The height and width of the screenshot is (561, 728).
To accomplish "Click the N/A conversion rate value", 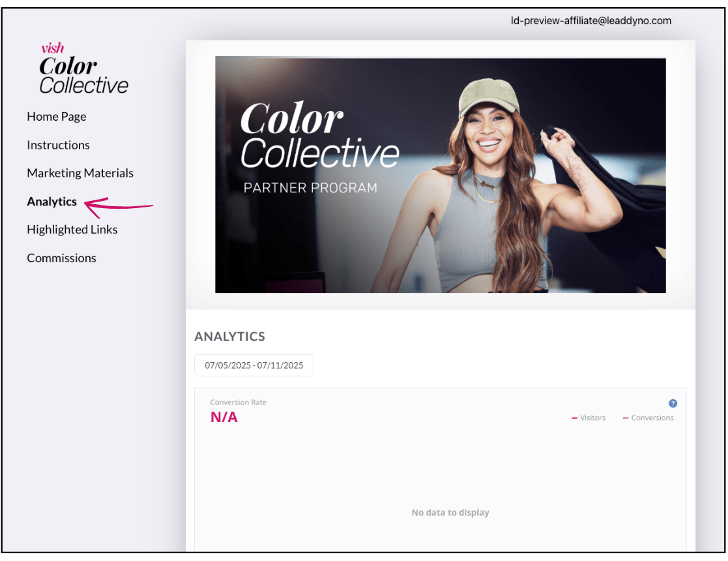I will coord(224,417).
